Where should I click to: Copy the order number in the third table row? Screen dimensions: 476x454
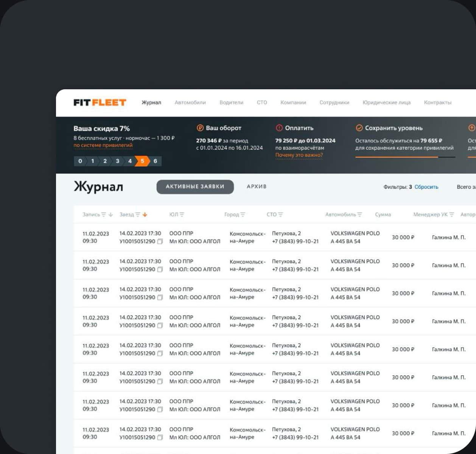coord(160,297)
